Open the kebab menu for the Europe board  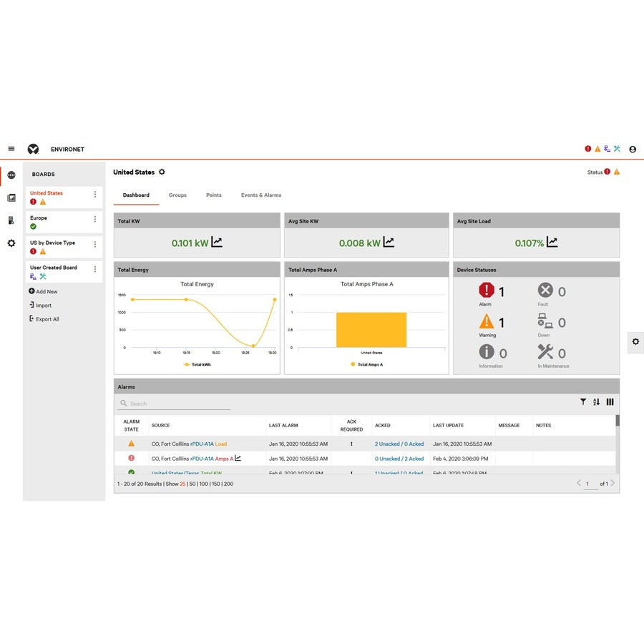coord(95,218)
